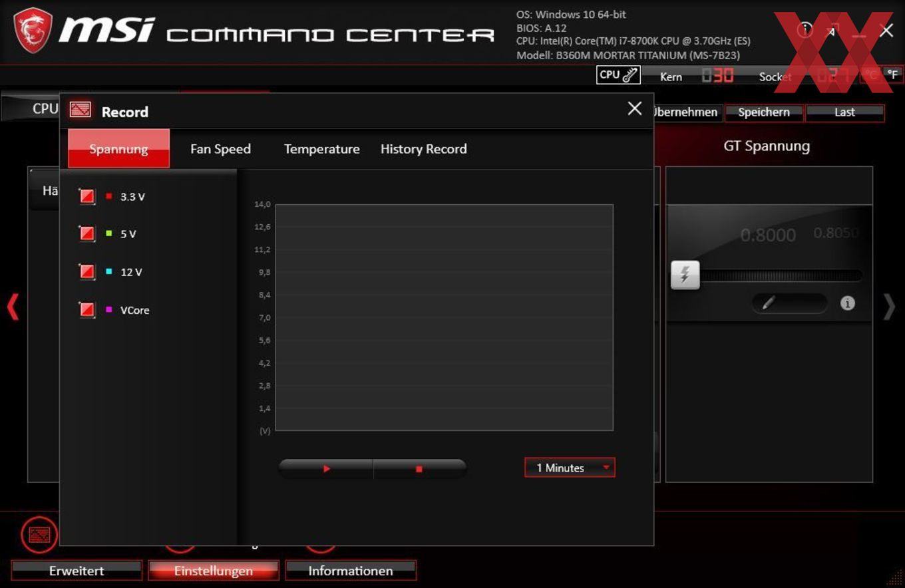The image size is (905, 588).
Task: Close the Record dialog
Action: [x=635, y=108]
